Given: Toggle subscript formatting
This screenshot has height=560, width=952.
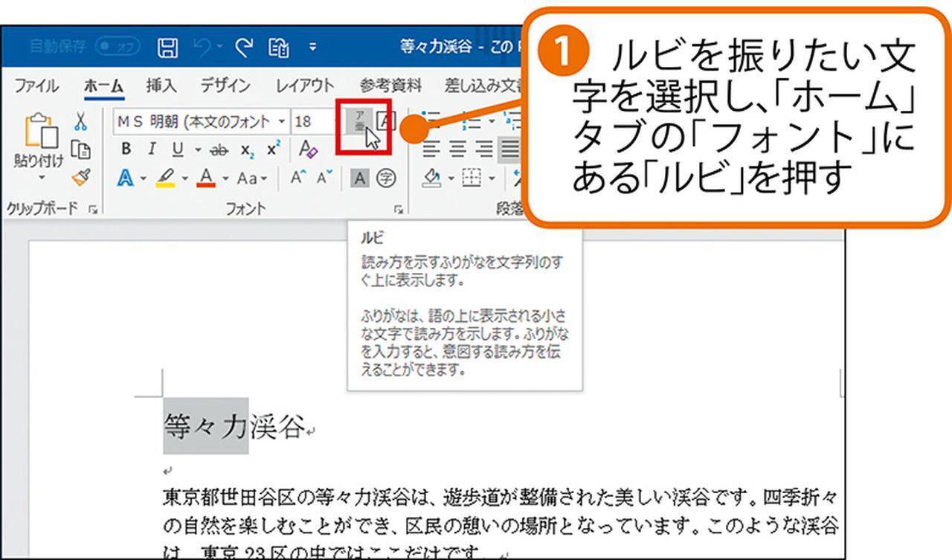Looking at the screenshot, I should click(x=248, y=149).
